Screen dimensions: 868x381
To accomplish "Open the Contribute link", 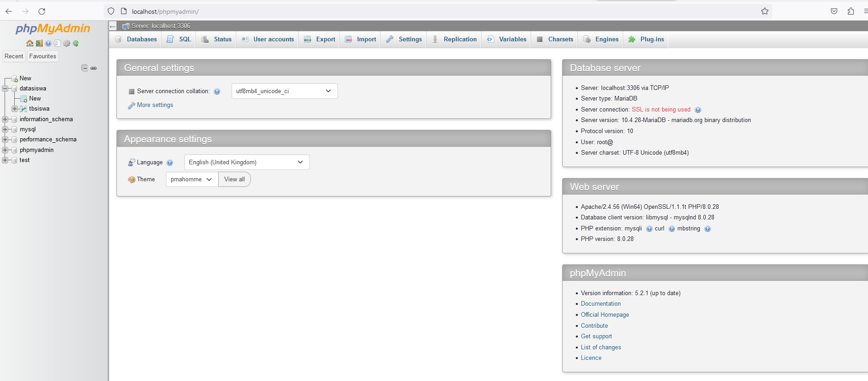I will [594, 326].
